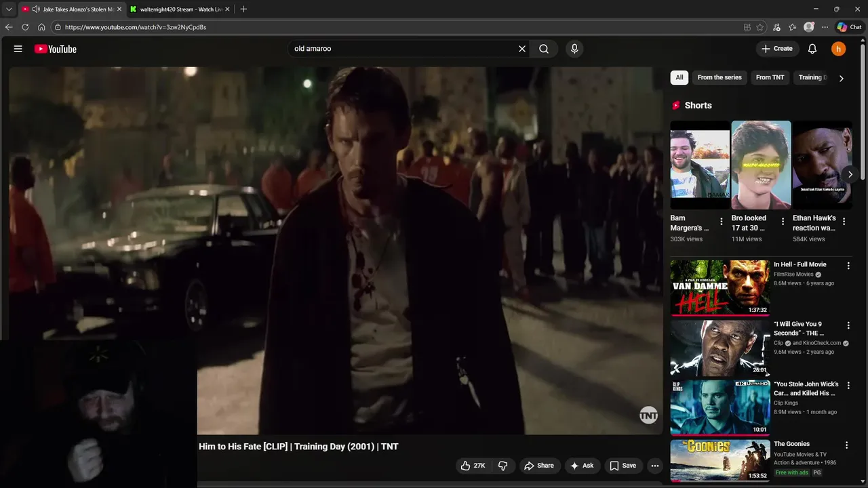Open notifications bell

pyautogui.click(x=812, y=49)
